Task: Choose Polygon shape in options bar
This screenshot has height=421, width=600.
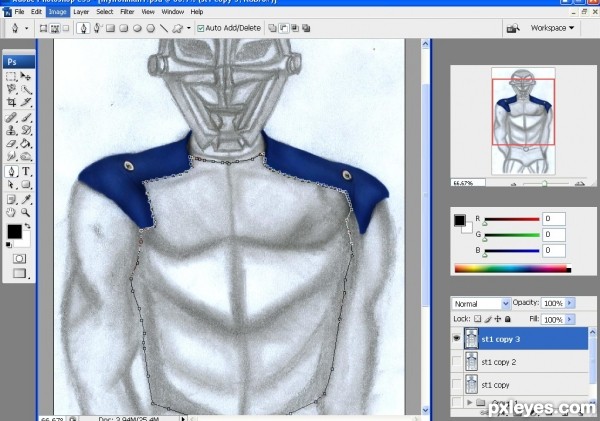Action: 151,28
